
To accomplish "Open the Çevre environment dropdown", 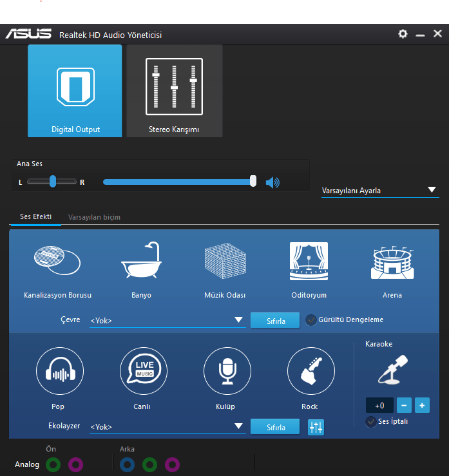I will [x=167, y=320].
